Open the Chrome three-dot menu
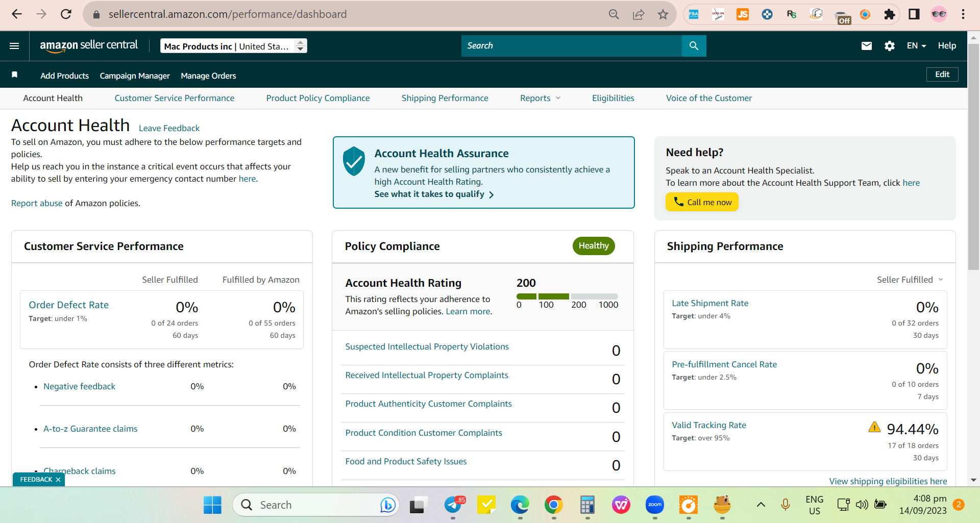 (x=963, y=14)
